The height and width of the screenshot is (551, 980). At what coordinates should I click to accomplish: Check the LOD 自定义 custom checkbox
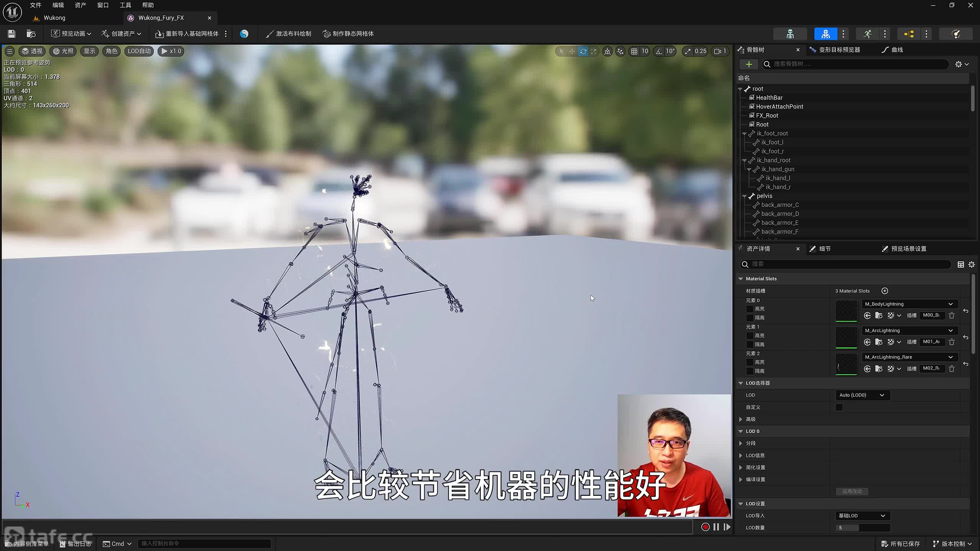click(839, 407)
